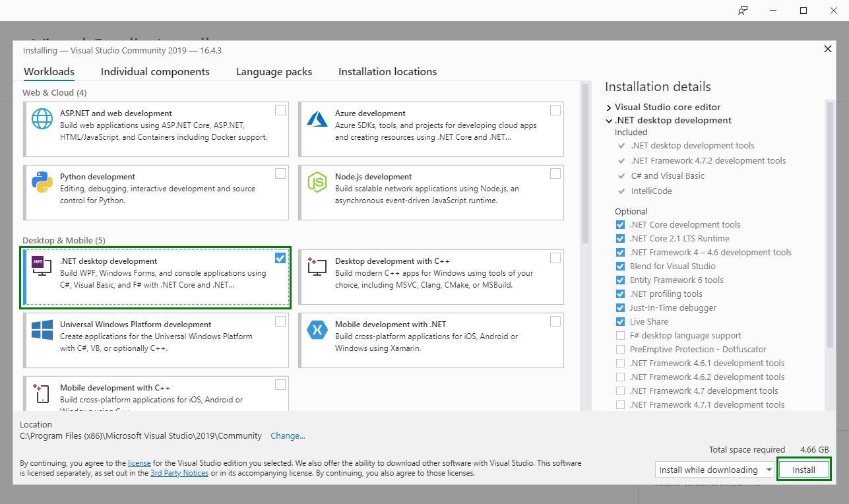Click the Universal Windows Platform Windows logo
This screenshot has width=849, height=504.
coord(42,330)
